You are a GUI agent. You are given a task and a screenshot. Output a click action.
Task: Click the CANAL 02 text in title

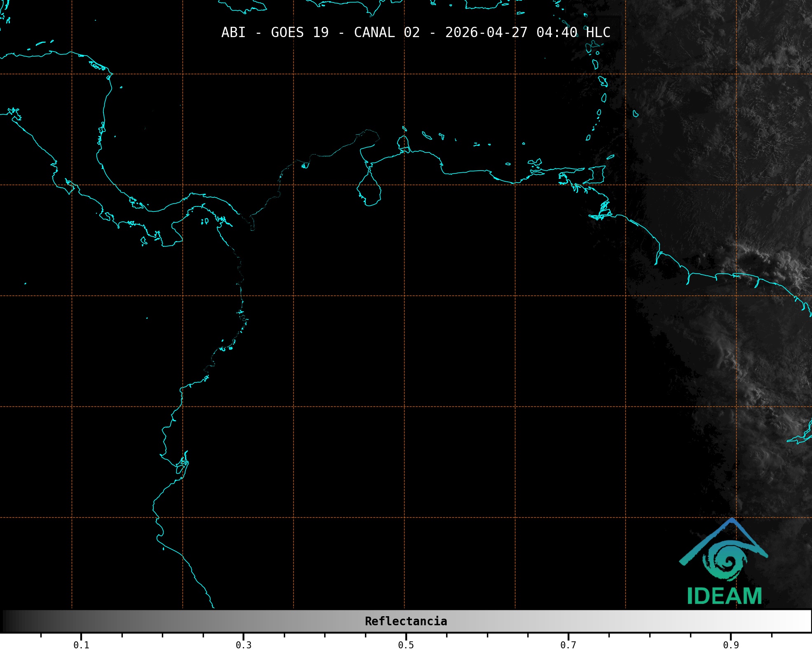point(386,33)
